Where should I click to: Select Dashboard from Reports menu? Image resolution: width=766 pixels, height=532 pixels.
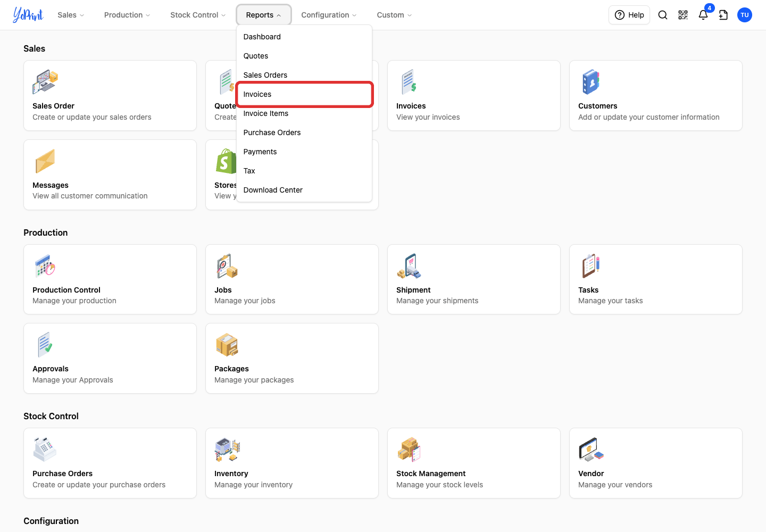tap(304, 37)
